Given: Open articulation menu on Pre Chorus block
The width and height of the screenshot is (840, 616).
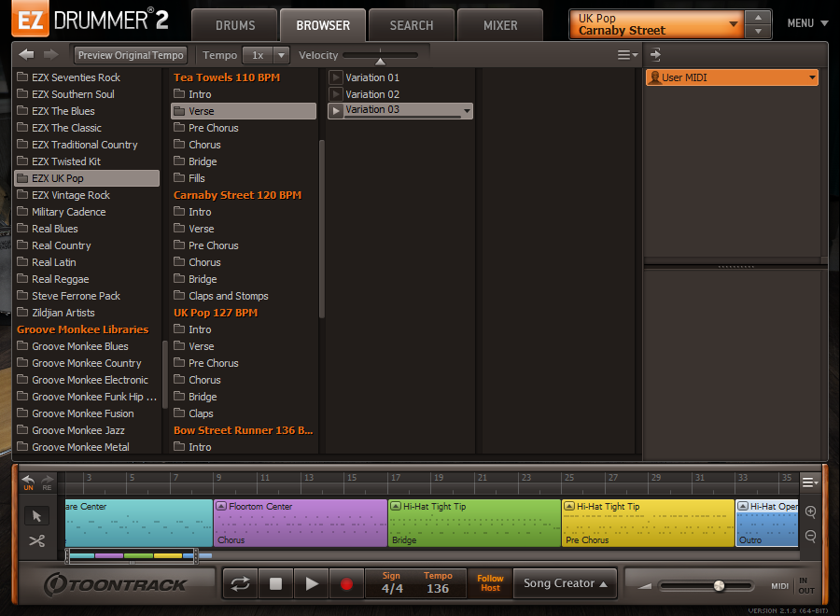Looking at the screenshot, I should click(569, 506).
